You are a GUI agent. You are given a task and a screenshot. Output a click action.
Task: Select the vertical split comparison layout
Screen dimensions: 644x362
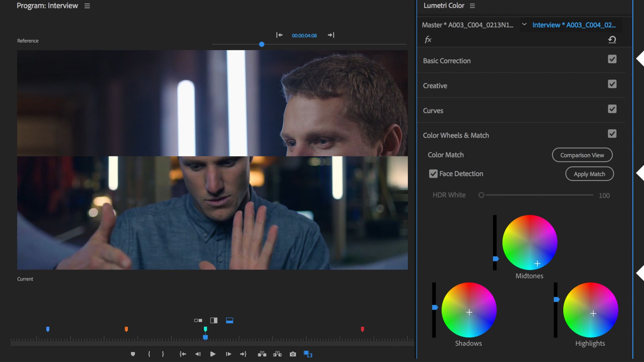click(214, 320)
